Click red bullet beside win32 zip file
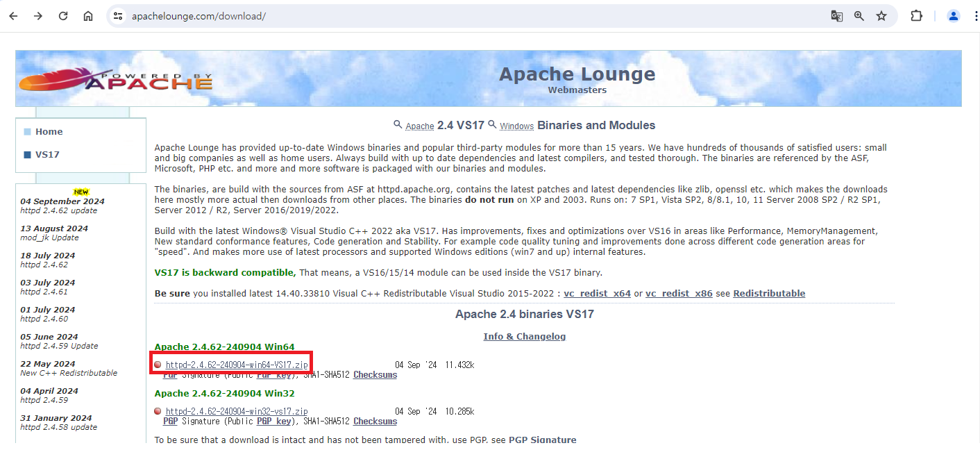The width and height of the screenshot is (980, 450). pyautogui.click(x=158, y=411)
